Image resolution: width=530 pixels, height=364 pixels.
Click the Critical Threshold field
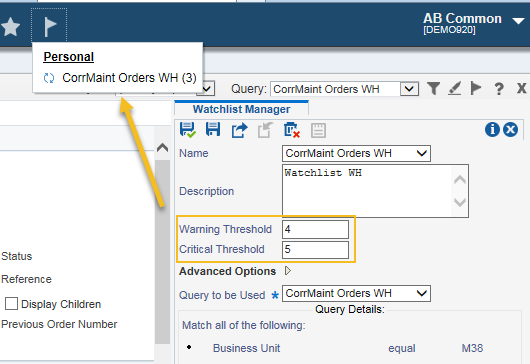tap(315, 250)
